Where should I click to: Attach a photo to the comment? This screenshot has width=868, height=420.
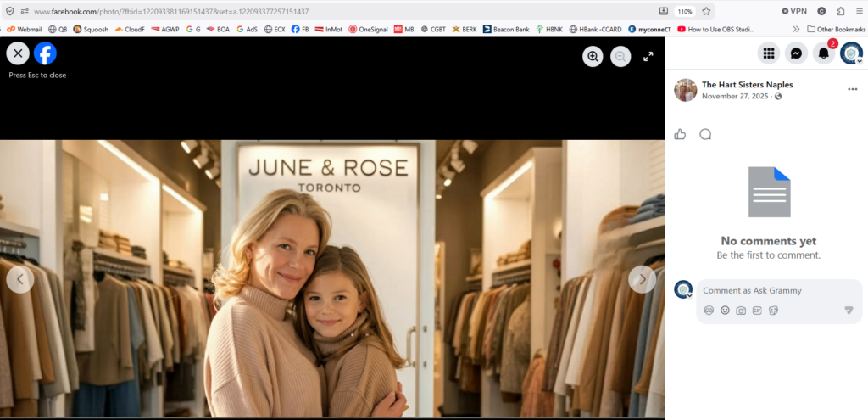741,311
